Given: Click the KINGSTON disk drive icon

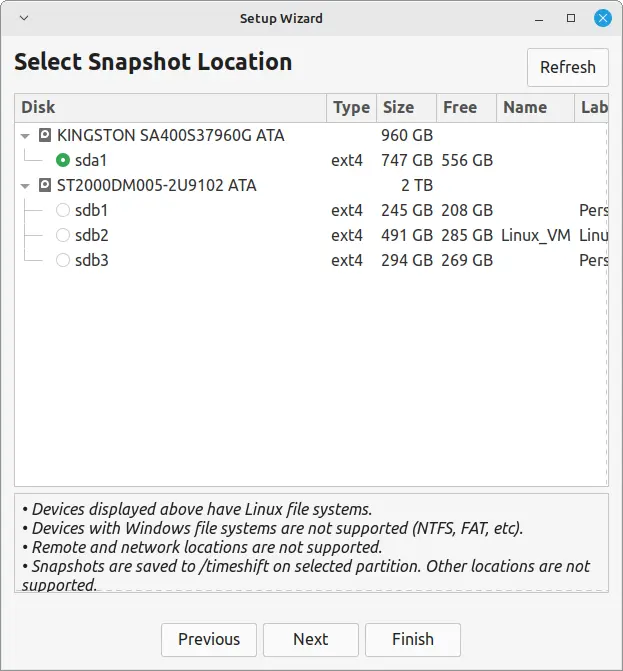Looking at the screenshot, I should tap(45, 134).
